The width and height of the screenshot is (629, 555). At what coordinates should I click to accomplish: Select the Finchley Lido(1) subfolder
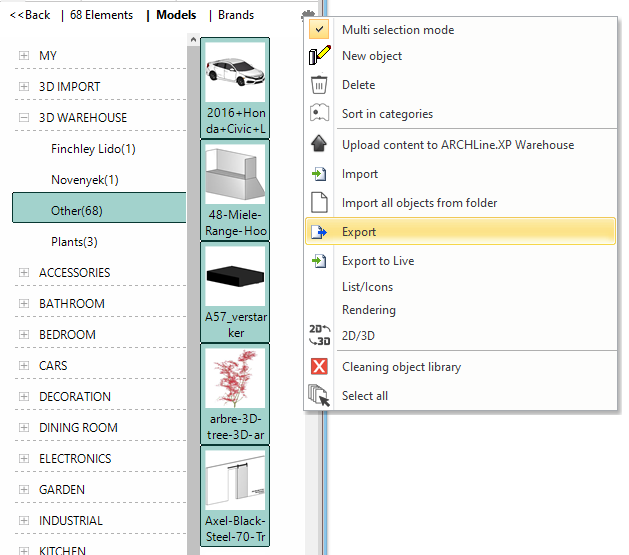pos(93,149)
